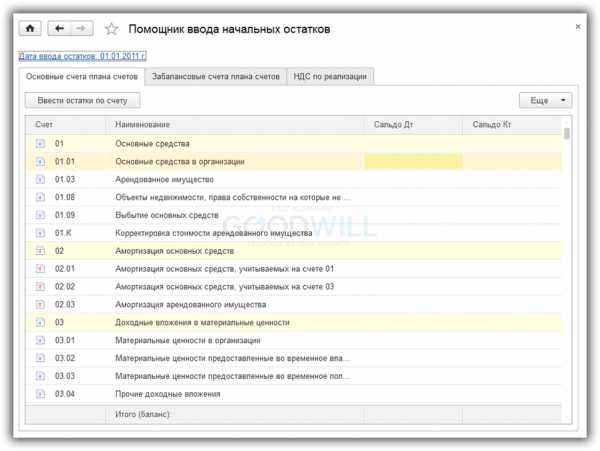Open the Дата ввода остатков link
This screenshot has width=600, height=451.
click(82, 56)
